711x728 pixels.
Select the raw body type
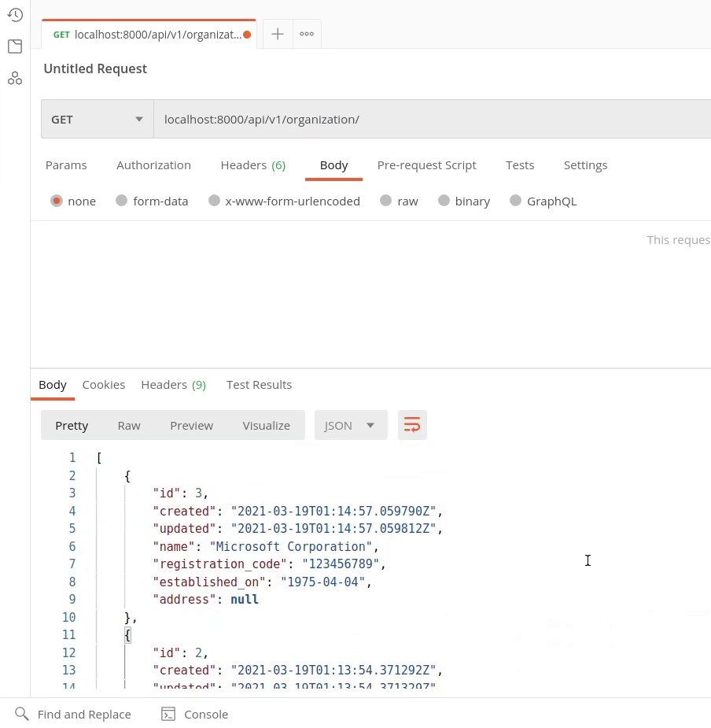coord(385,201)
